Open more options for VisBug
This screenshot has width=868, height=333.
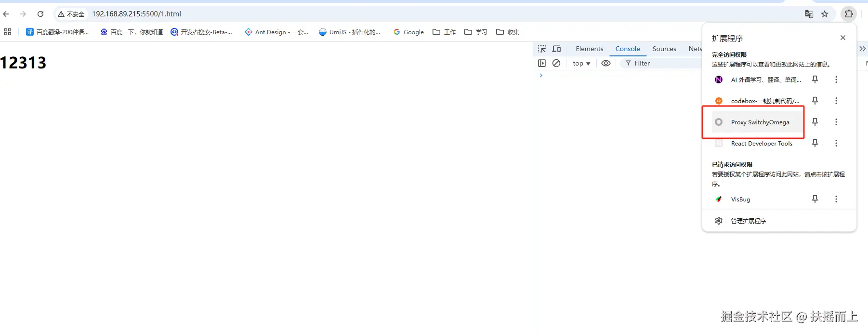[x=836, y=199]
